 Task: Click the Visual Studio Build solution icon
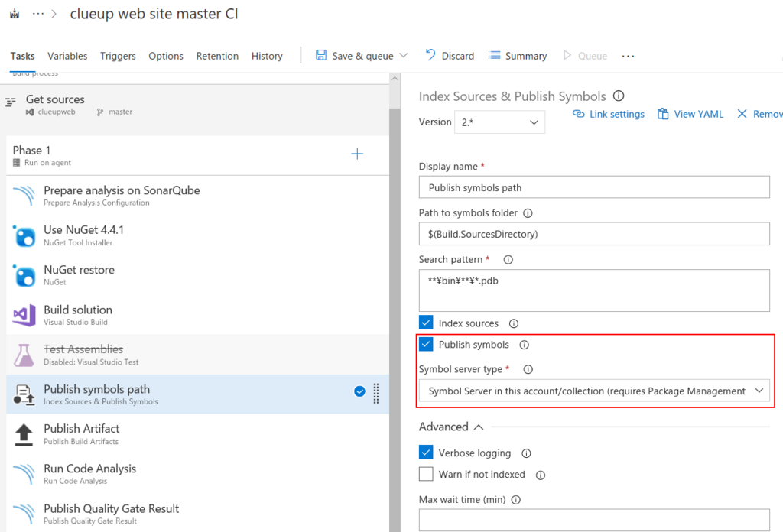click(x=24, y=315)
